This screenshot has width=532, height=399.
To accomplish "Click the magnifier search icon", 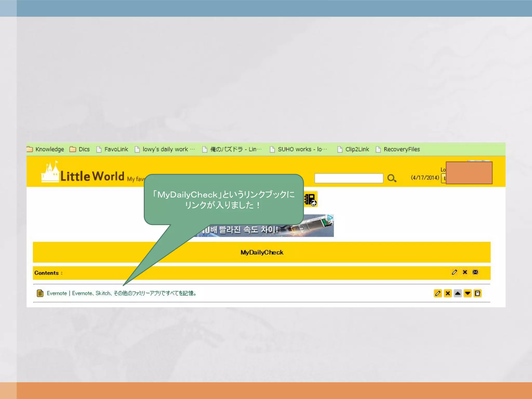I will click(x=391, y=178).
